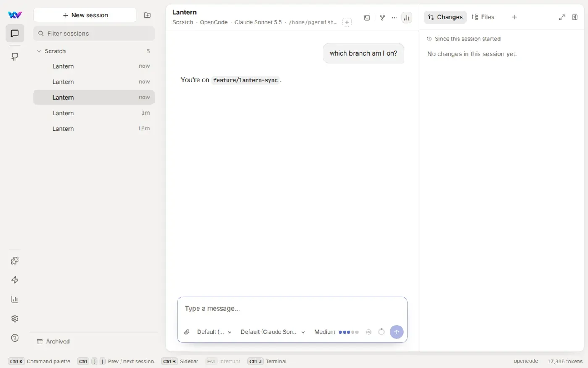Click the "which branch am I on?" message
588x368 pixels.
pyautogui.click(x=363, y=53)
